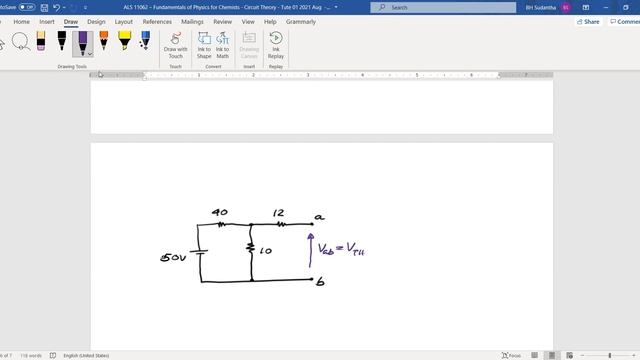
Task: Open the References tab
Action: [157, 22]
